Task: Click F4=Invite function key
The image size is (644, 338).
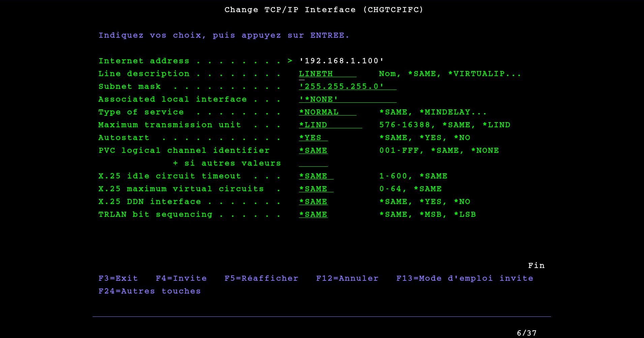Action: tap(181, 278)
